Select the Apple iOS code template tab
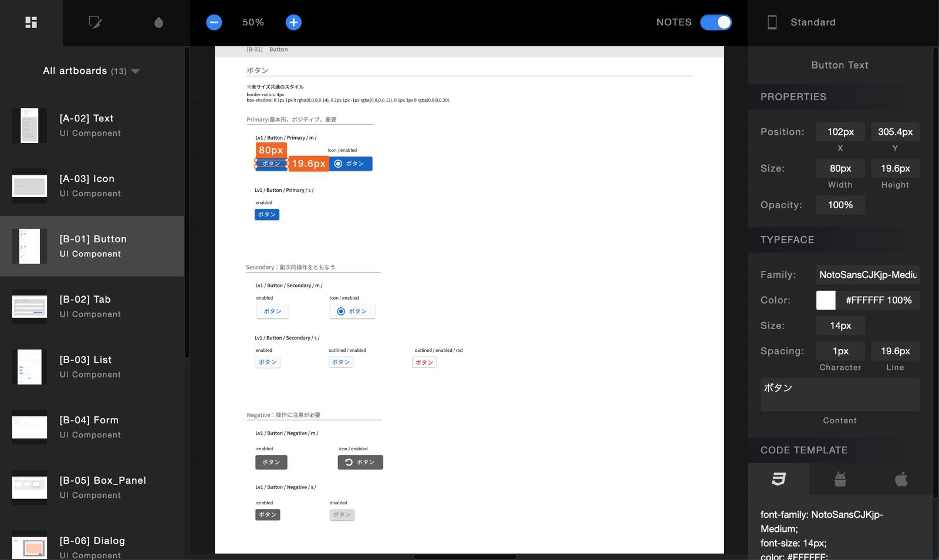This screenshot has height=560, width=939. coord(901,479)
